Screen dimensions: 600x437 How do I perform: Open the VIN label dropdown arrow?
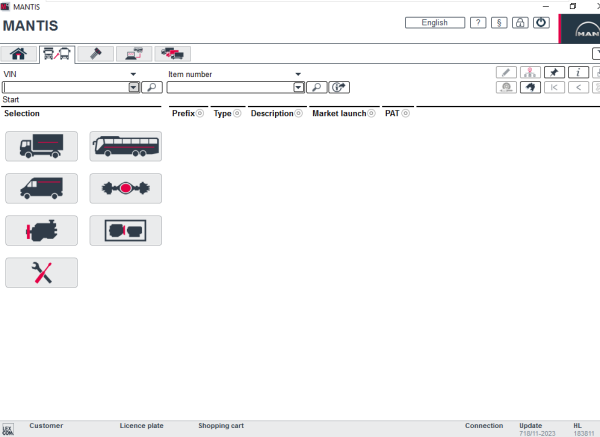(133, 74)
